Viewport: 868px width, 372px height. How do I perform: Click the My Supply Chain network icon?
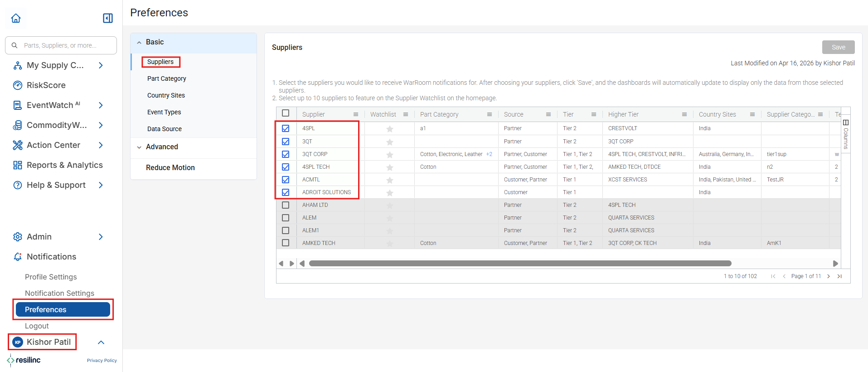(18, 65)
